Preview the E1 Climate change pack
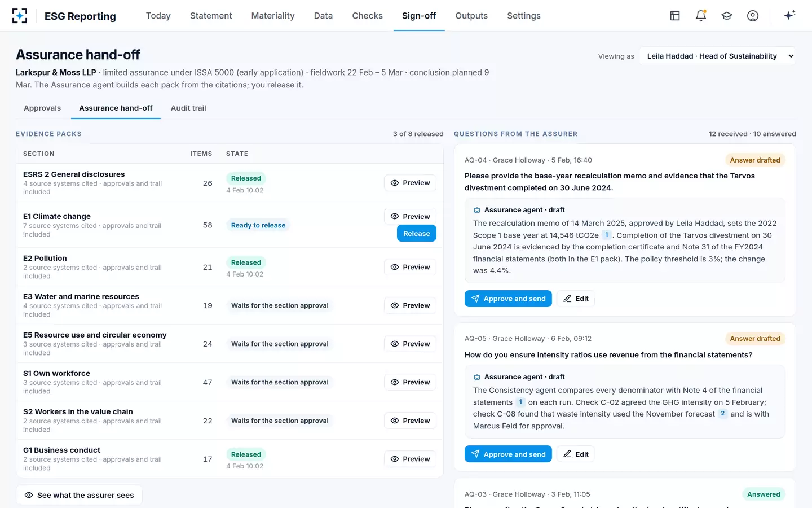This screenshot has height=508, width=812. pyautogui.click(x=410, y=217)
